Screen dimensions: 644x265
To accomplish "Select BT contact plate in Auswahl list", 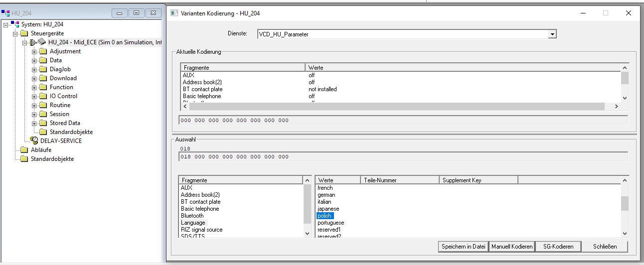I will click(200, 202).
